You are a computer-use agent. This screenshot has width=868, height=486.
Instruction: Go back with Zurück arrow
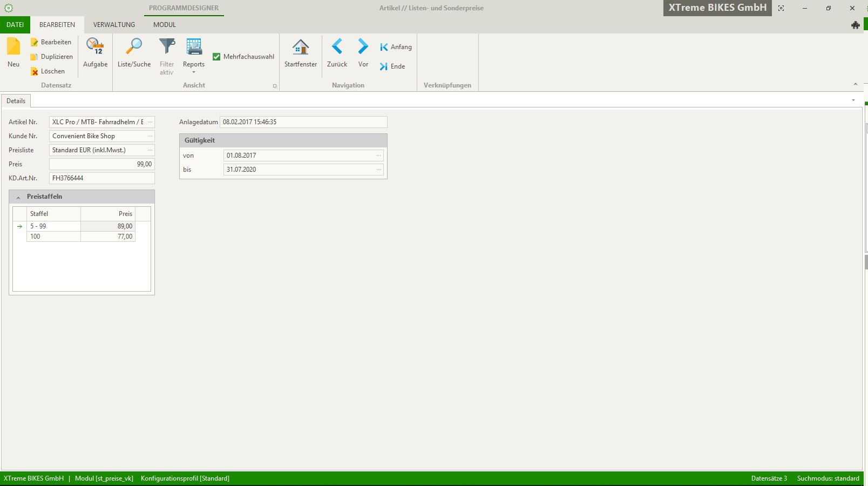pos(337,48)
